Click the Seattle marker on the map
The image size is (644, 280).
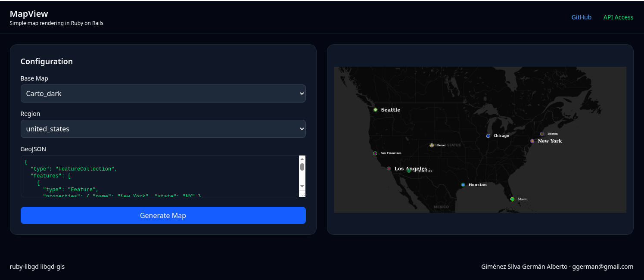coord(375,110)
